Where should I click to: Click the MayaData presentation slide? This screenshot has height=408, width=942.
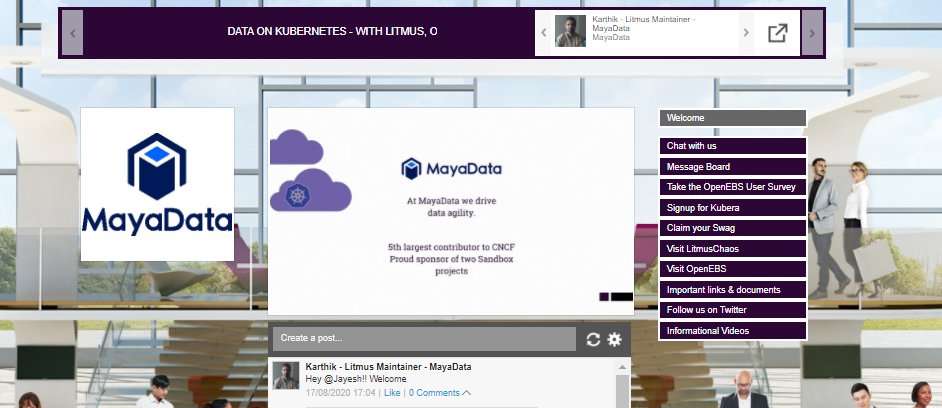pyautogui.click(x=451, y=212)
